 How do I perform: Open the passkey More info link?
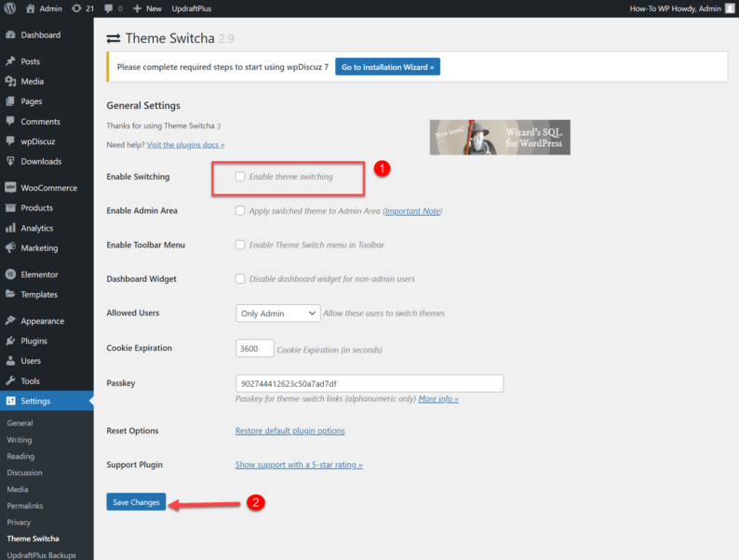[x=438, y=399]
